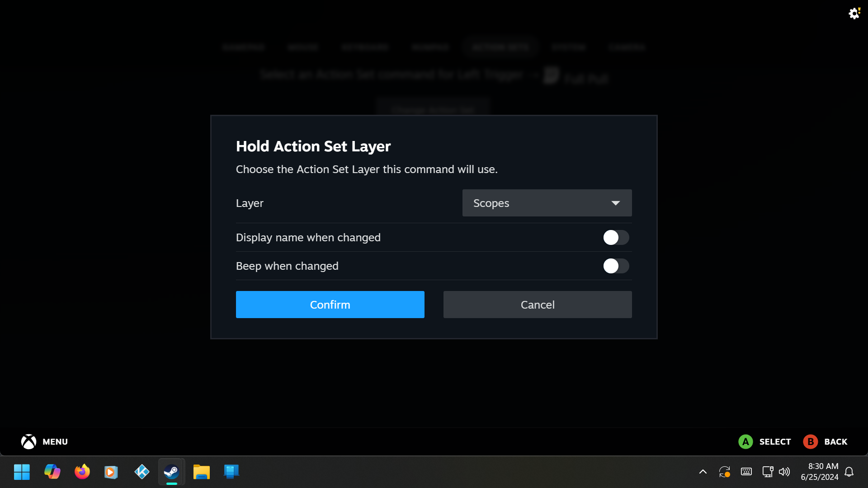
Task: Open Steam from the taskbar
Action: [x=171, y=472]
